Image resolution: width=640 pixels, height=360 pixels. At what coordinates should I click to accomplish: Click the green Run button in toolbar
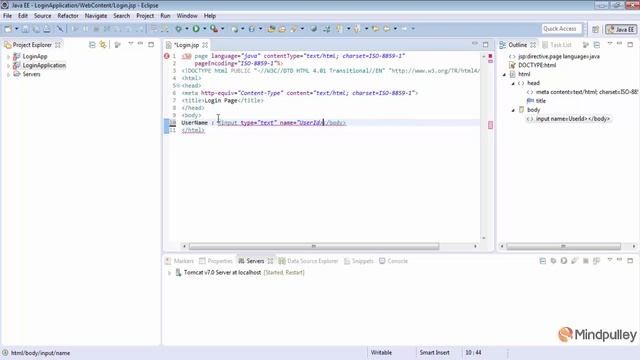coord(196,29)
